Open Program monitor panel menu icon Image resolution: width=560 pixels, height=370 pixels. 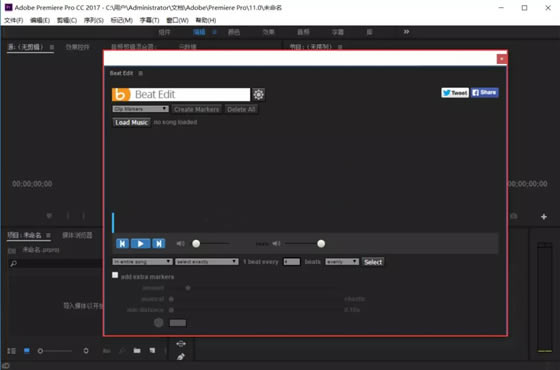pyautogui.click(x=340, y=47)
